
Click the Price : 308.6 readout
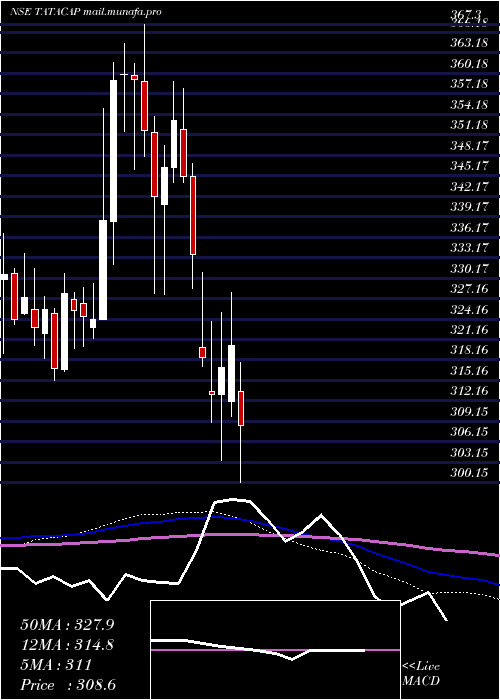(68, 684)
